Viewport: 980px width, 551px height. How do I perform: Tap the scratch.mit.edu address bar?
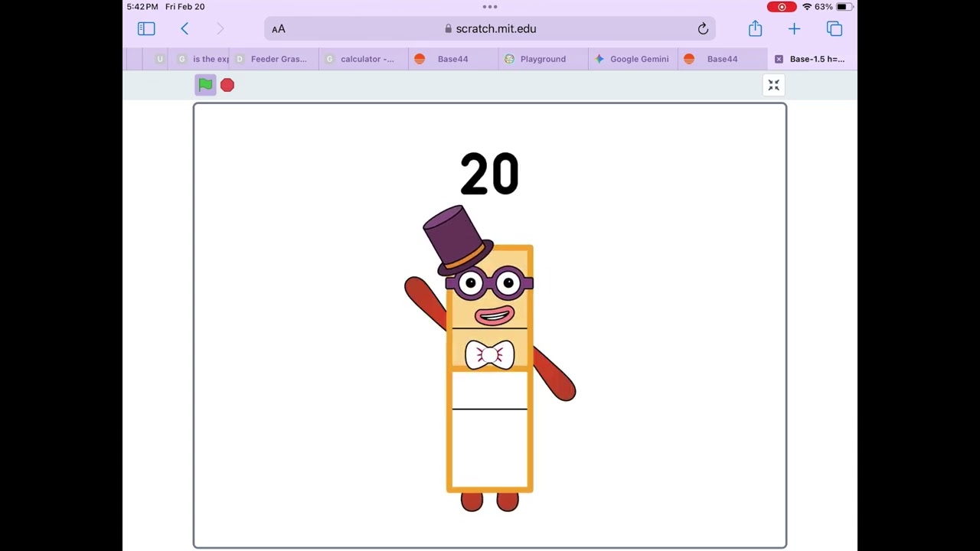click(490, 29)
